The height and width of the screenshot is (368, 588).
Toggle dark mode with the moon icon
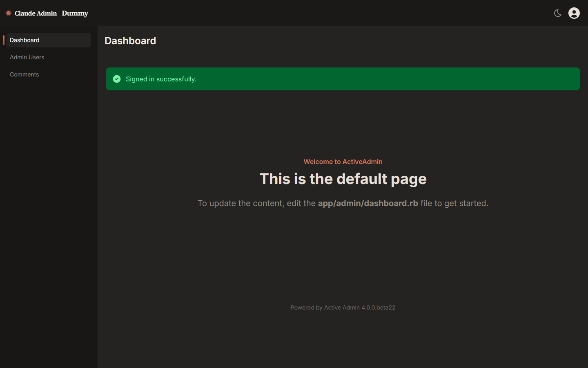point(558,13)
